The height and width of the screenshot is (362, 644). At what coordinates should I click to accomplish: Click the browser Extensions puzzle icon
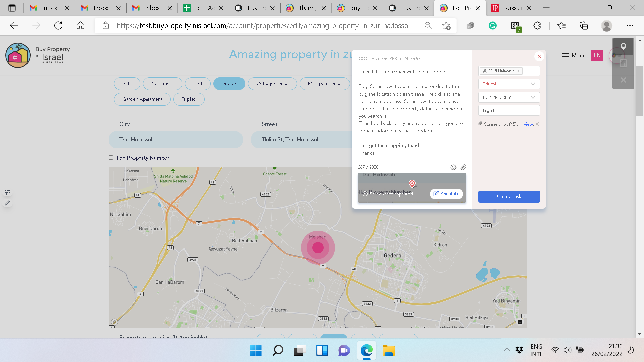click(x=537, y=26)
